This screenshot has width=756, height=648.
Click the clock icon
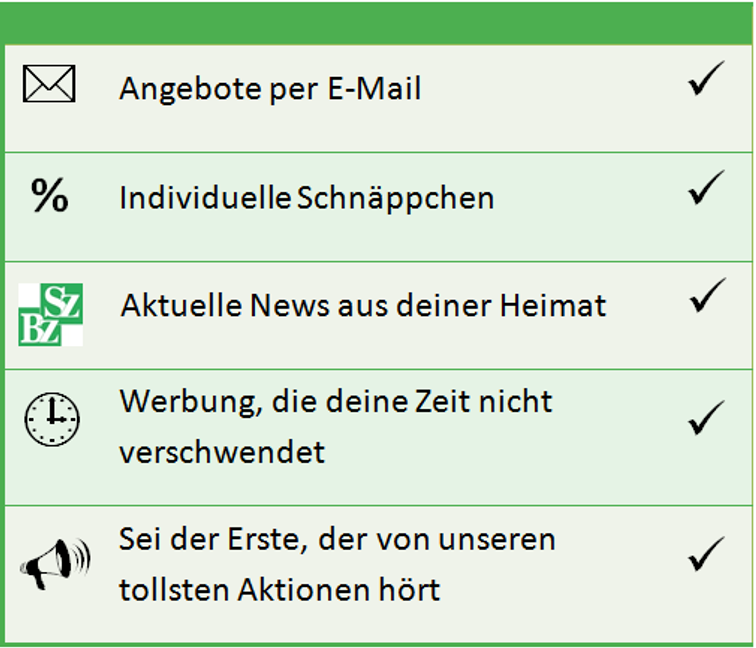tap(52, 419)
